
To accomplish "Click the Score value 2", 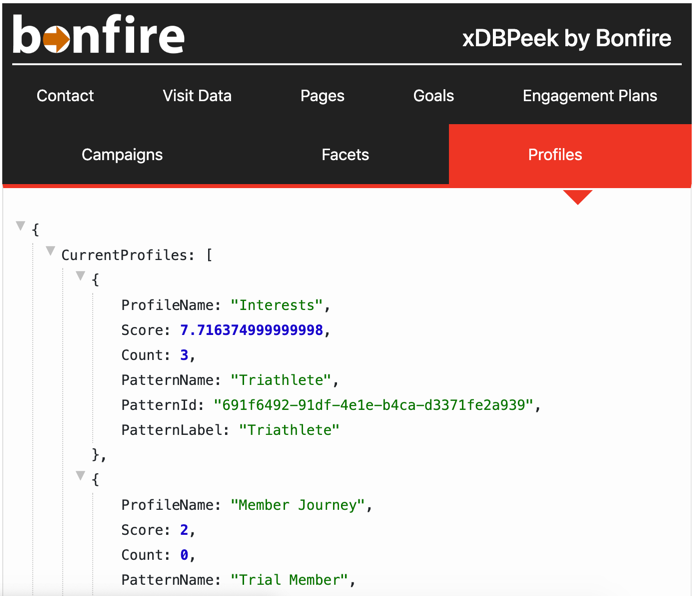I will tap(184, 530).
